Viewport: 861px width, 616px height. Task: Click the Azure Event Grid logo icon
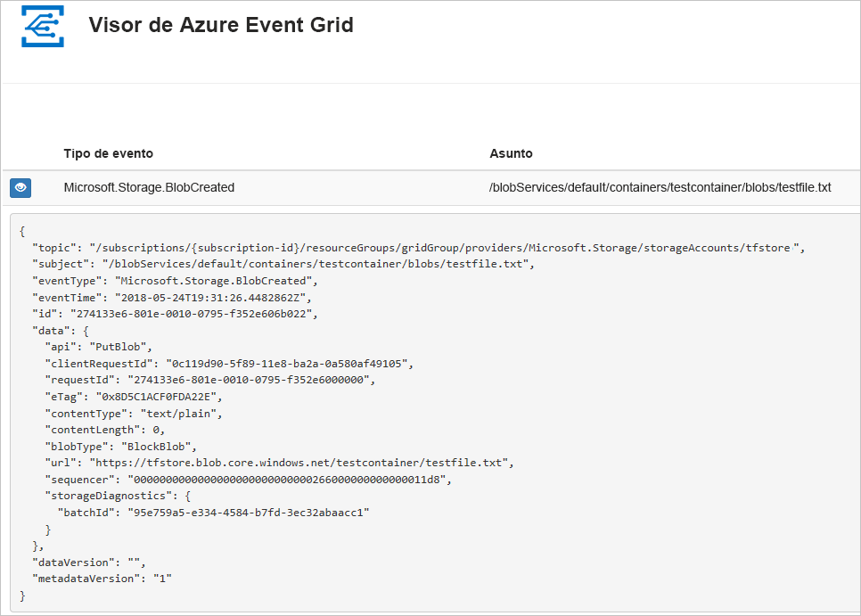tap(43, 27)
